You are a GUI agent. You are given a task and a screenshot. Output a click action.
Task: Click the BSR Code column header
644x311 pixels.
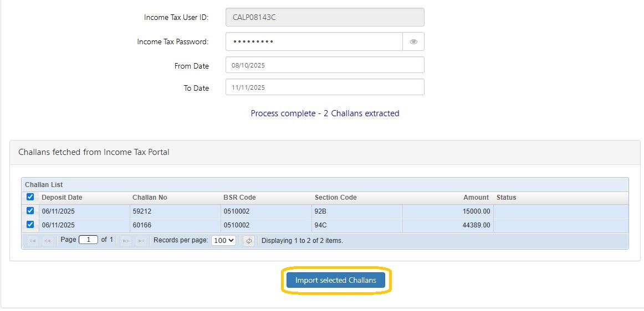click(239, 198)
